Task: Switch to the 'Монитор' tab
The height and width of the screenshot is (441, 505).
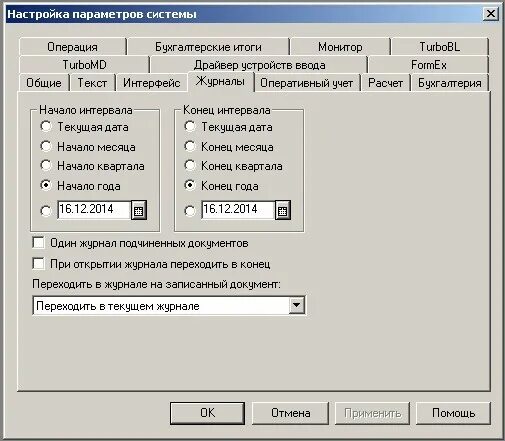Action: [x=340, y=47]
